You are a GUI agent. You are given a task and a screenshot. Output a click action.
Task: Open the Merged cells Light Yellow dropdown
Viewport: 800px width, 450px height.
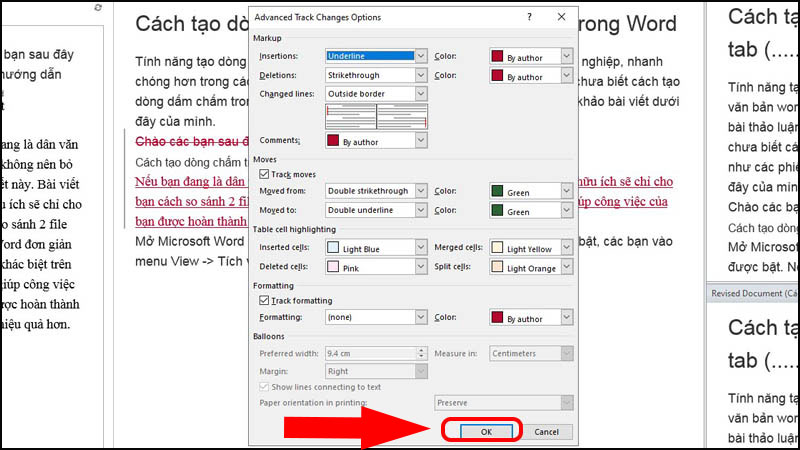pyautogui.click(x=531, y=247)
